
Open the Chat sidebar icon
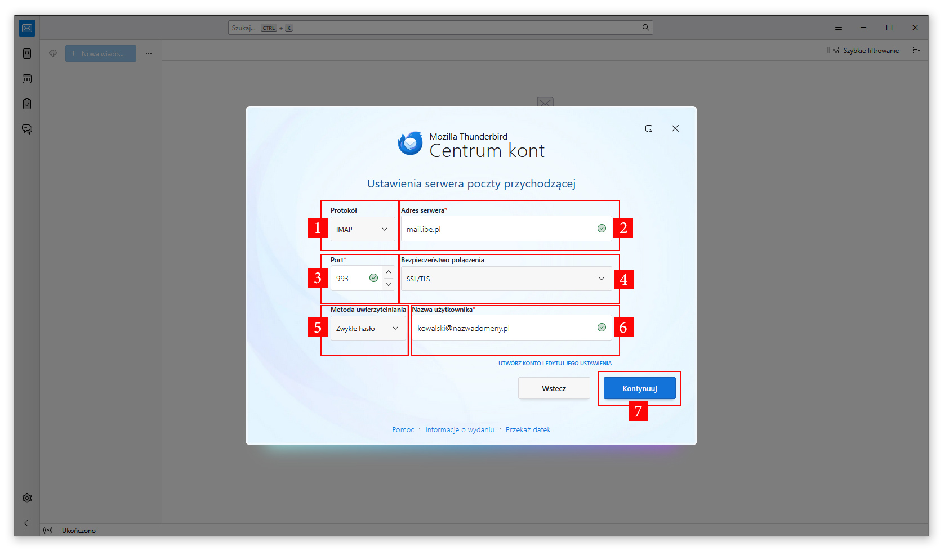[27, 129]
